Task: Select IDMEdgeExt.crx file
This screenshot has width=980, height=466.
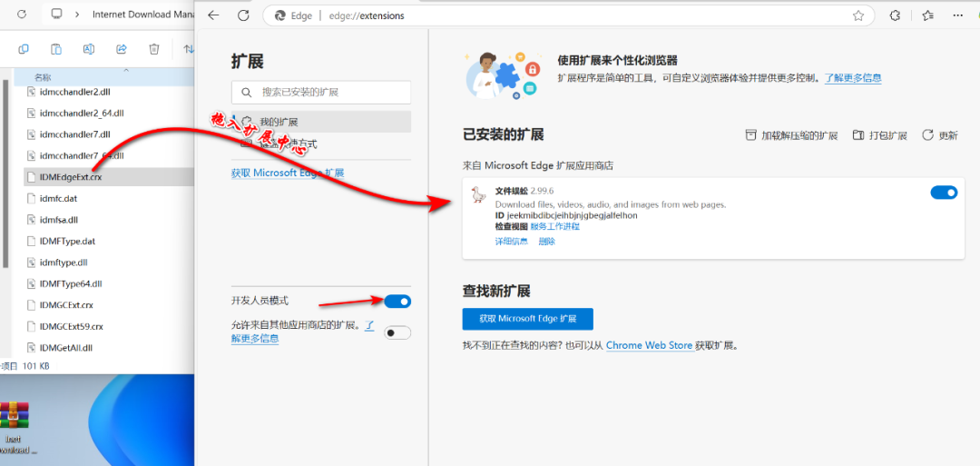Action: [x=108, y=177]
